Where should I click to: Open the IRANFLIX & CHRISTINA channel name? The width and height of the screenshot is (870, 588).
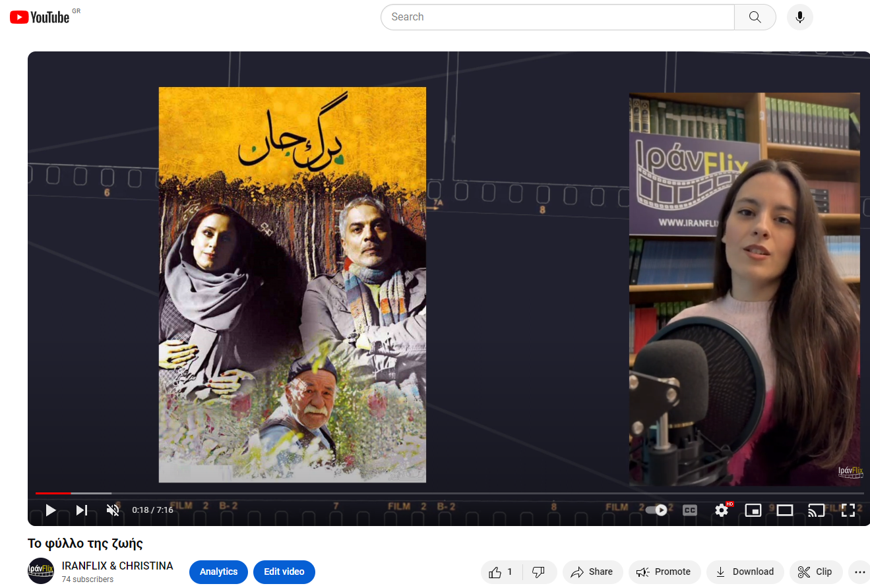pyautogui.click(x=117, y=566)
